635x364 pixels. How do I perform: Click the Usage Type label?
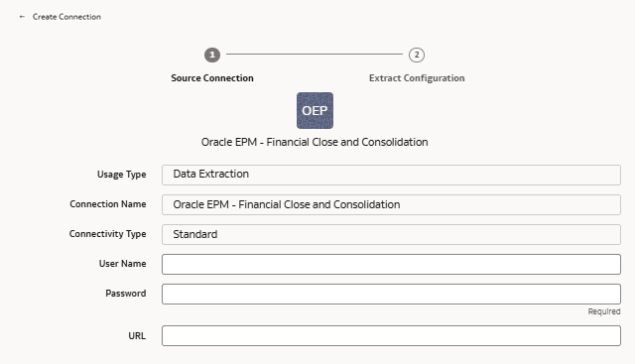121,175
